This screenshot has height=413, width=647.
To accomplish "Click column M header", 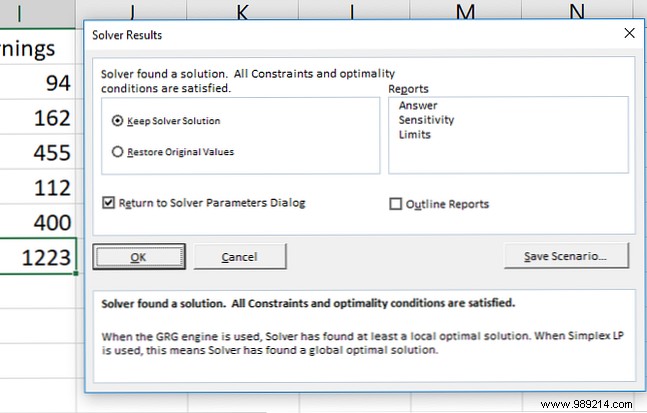I will point(465,10).
